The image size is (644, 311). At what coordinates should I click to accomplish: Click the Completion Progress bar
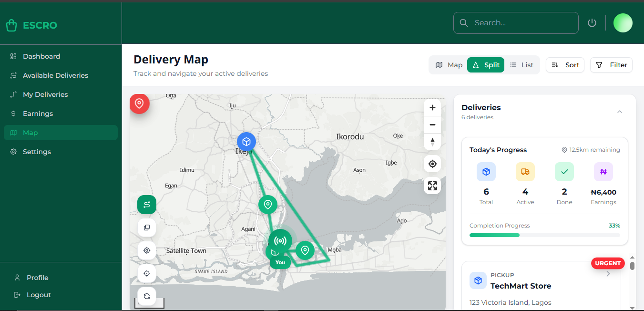544,235
